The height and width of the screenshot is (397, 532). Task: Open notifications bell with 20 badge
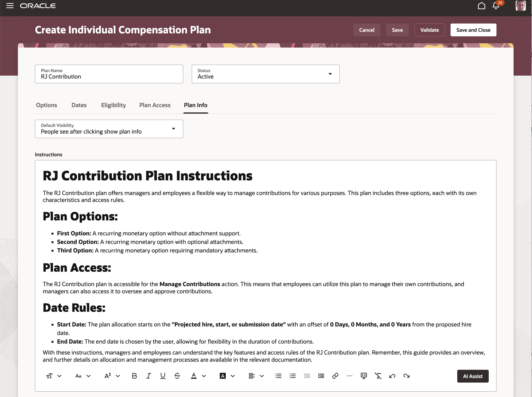496,6
